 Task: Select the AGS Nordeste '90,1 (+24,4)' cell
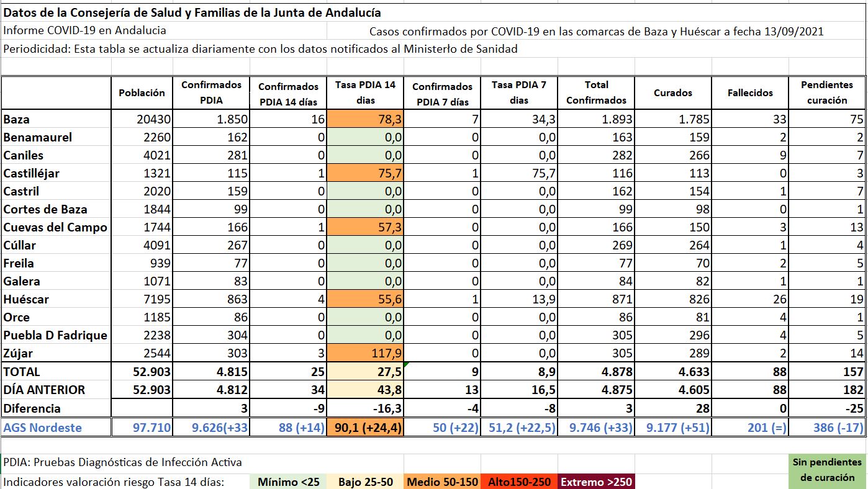[x=365, y=427]
